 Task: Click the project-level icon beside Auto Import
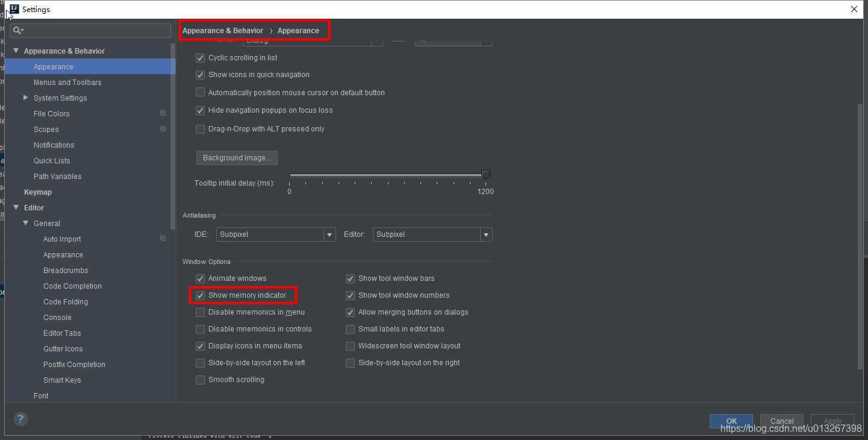click(x=163, y=239)
